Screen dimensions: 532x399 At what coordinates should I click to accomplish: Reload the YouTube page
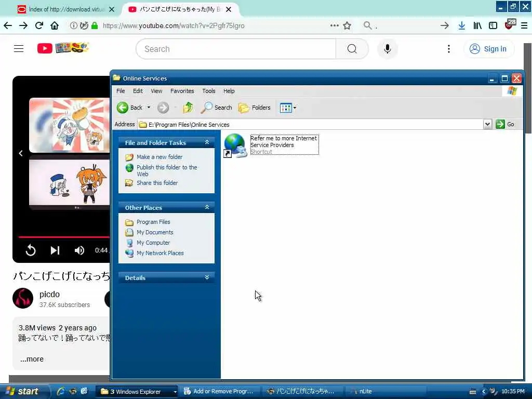(39, 25)
